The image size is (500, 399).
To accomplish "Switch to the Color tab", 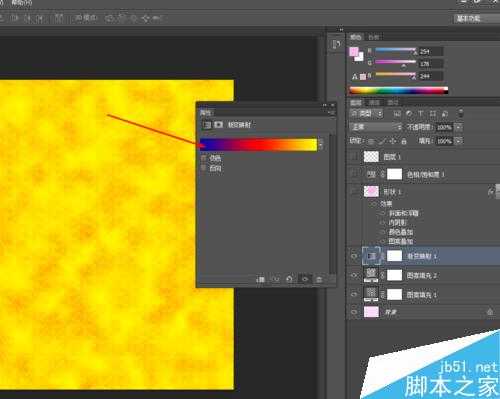I will point(355,37).
